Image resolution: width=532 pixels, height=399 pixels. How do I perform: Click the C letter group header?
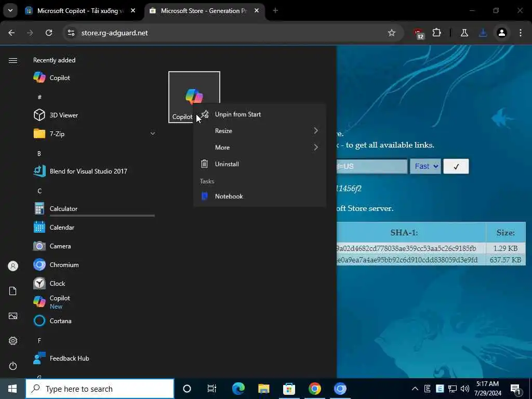point(39,191)
